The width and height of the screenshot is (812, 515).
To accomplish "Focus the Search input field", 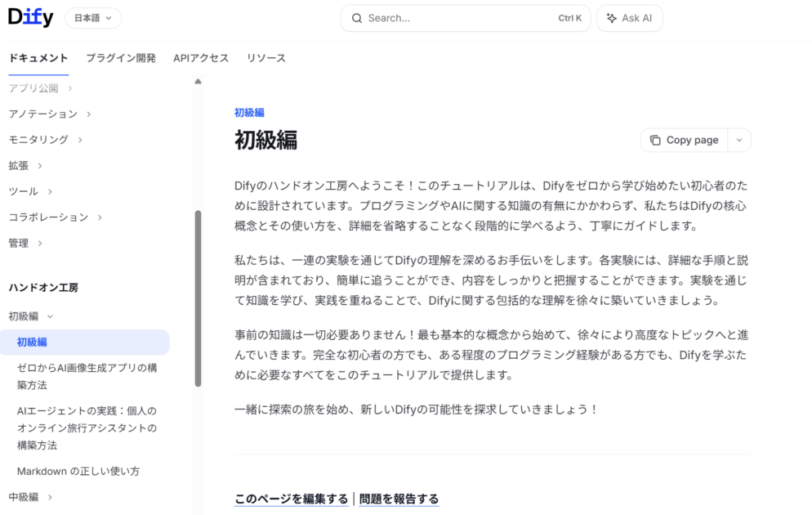I will pos(465,18).
